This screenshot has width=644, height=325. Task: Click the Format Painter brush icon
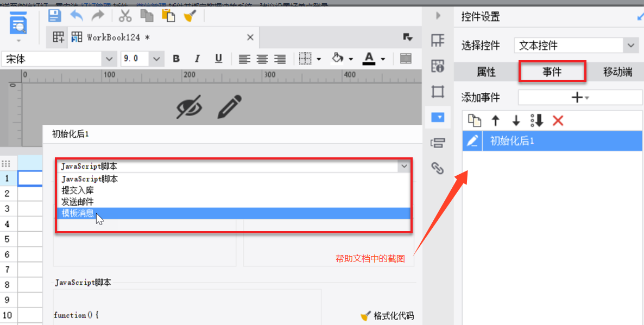coord(190,16)
